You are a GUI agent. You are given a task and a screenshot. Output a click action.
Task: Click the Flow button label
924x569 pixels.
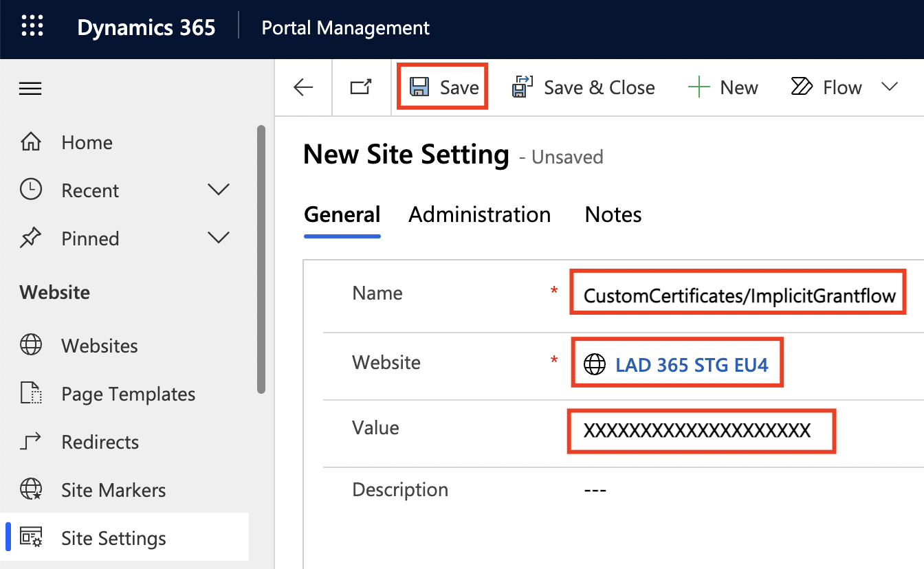(x=842, y=87)
